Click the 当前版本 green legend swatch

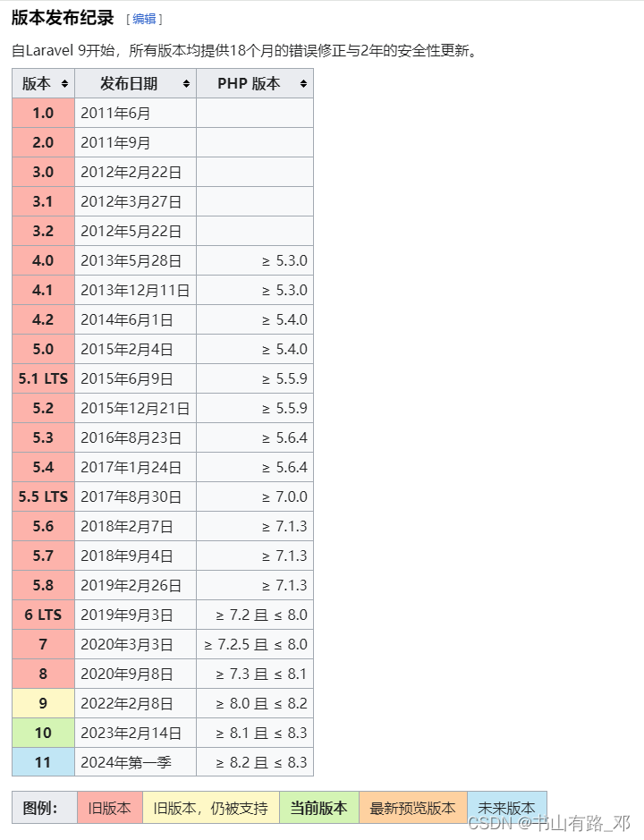point(318,808)
